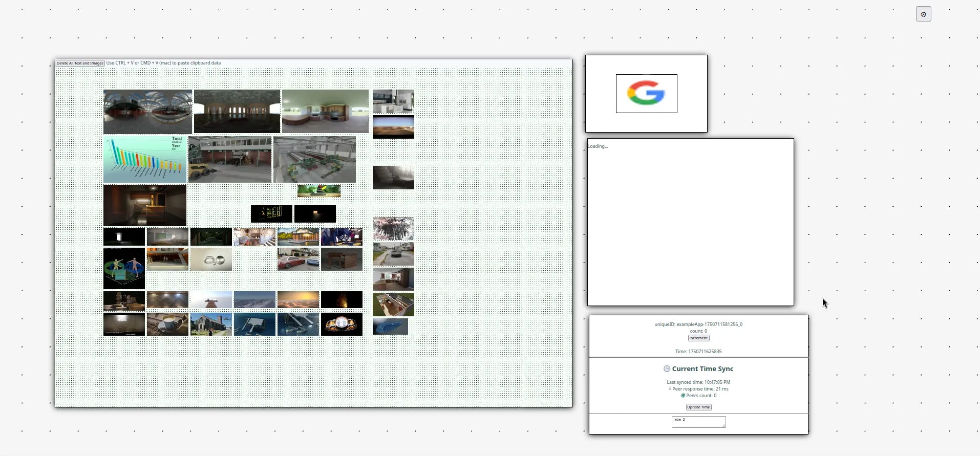
Task: Select the chess pieces sculpture thumbnail
Action: tap(124, 301)
